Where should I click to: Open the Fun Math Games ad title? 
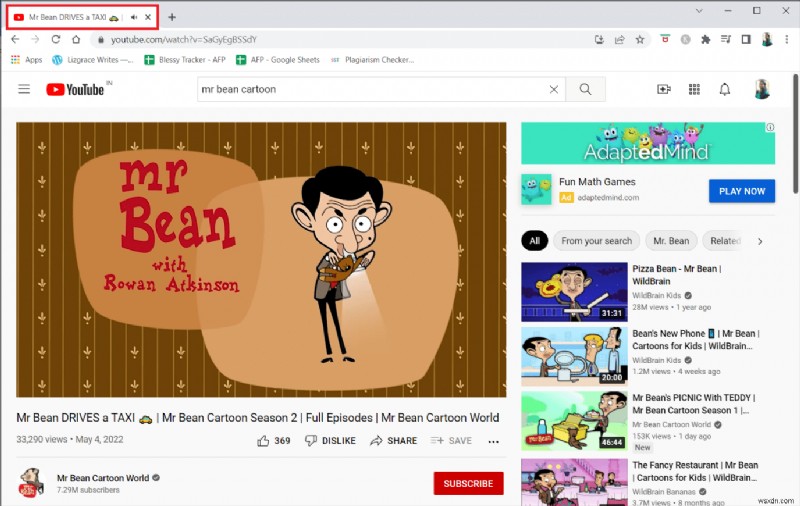[x=597, y=182]
